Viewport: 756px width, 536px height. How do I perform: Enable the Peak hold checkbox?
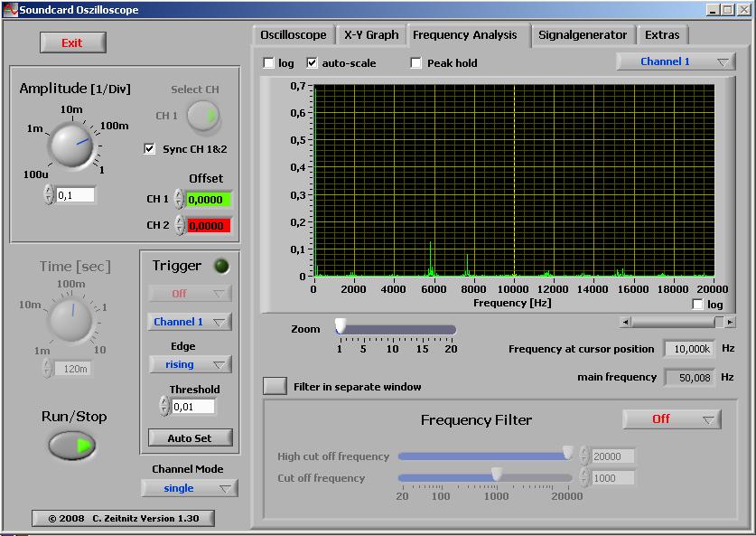click(x=416, y=63)
